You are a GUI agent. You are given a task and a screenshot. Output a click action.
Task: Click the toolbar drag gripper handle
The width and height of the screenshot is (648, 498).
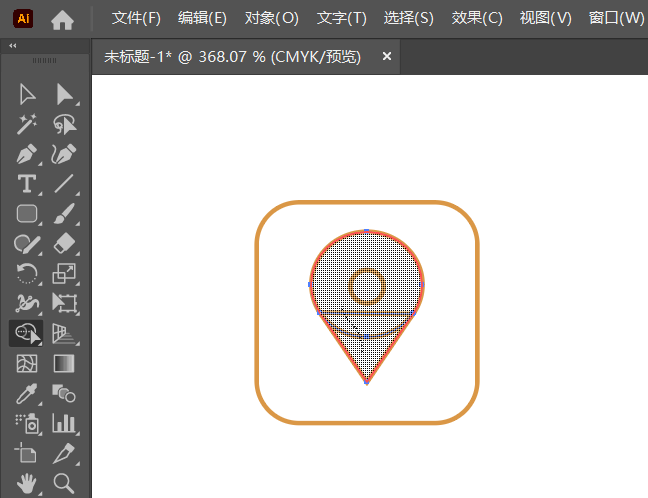point(44,60)
